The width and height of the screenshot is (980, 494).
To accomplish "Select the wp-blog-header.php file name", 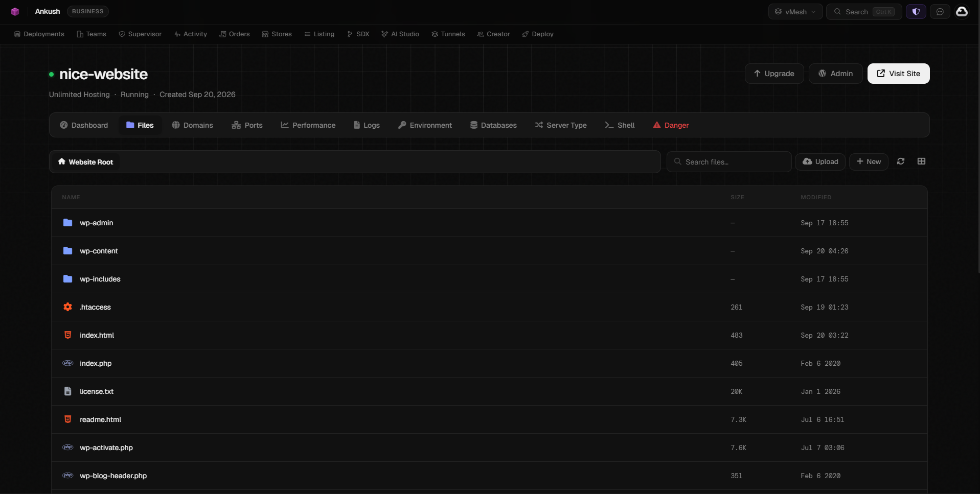I will 113,476.
